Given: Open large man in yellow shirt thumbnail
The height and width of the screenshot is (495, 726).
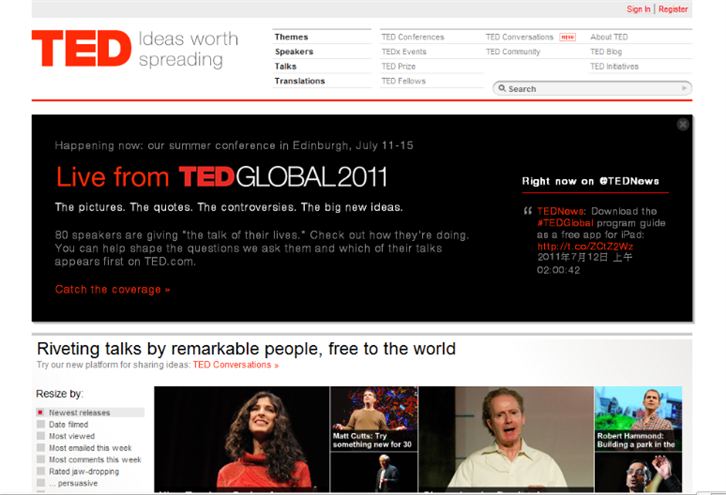Looking at the screenshot, I should tap(507, 439).
